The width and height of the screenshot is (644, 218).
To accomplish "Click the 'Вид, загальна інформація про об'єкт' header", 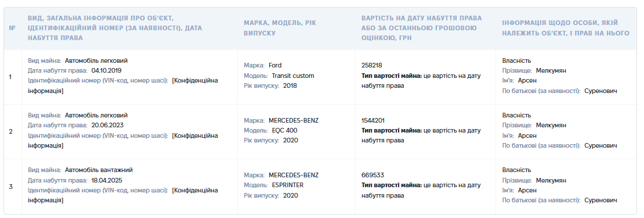I will [115, 27].
